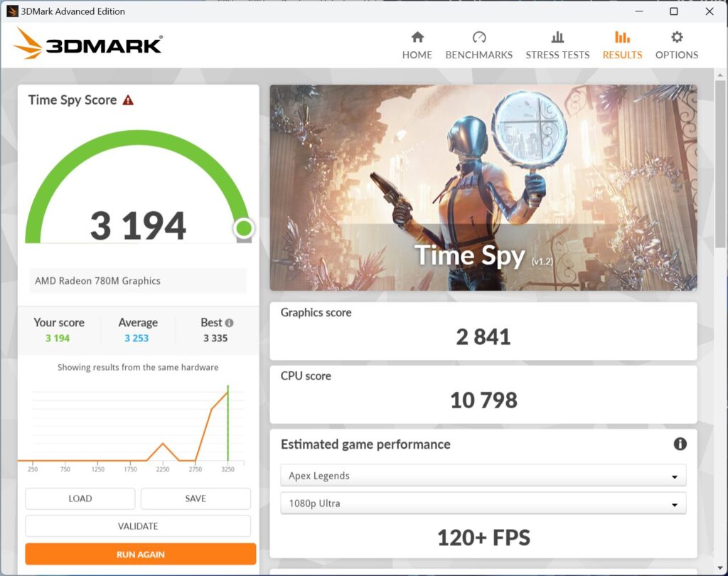This screenshot has width=728, height=576.
Task: Click the Results chart icon
Action: click(622, 37)
